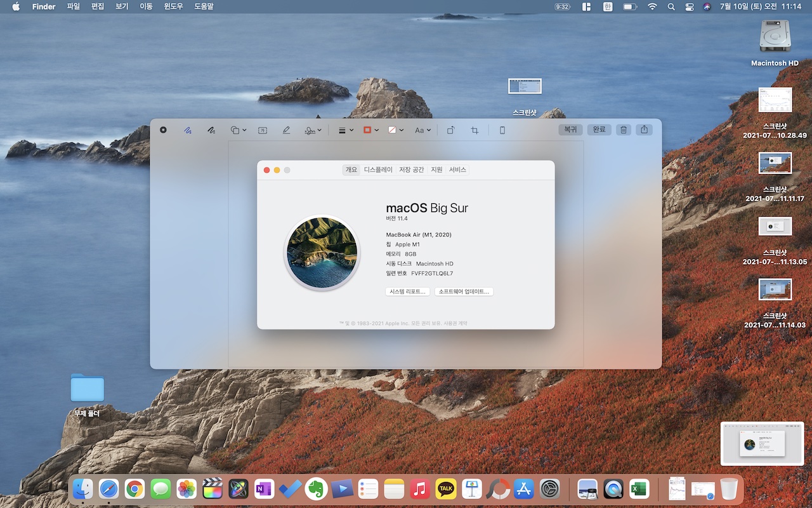Open the 도움말 menu

pyautogui.click(x=204, y=6)
